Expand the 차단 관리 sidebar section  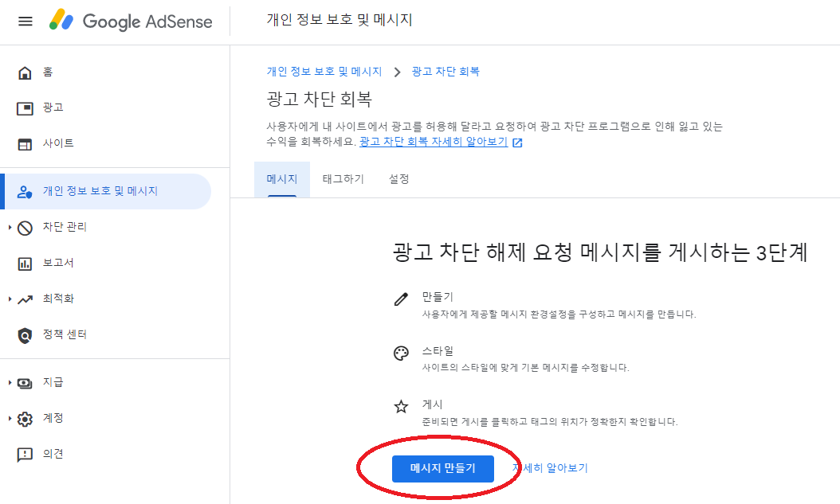(x=10, y=228)
